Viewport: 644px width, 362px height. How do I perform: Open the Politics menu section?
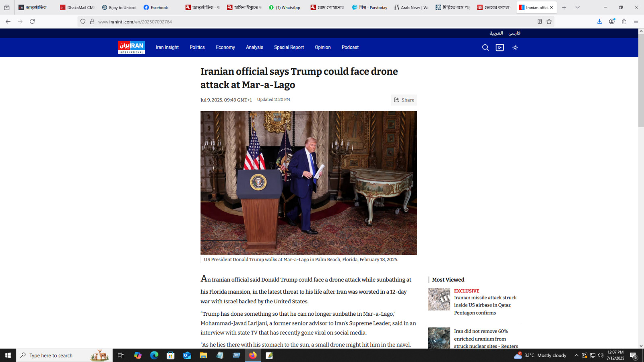(197, 47)
